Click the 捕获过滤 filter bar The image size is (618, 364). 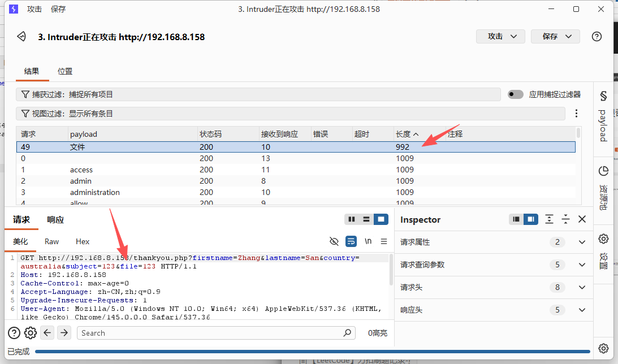pyautogui.click(x=258, y=94)
